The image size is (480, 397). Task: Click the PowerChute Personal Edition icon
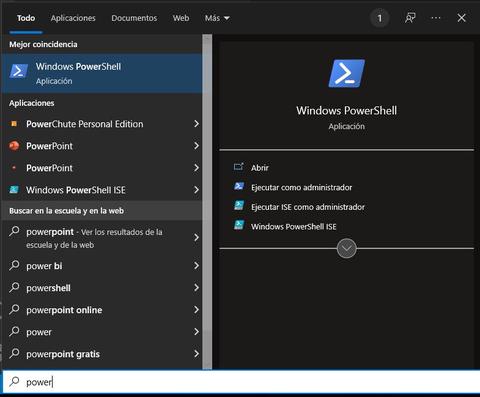[14, 124]
